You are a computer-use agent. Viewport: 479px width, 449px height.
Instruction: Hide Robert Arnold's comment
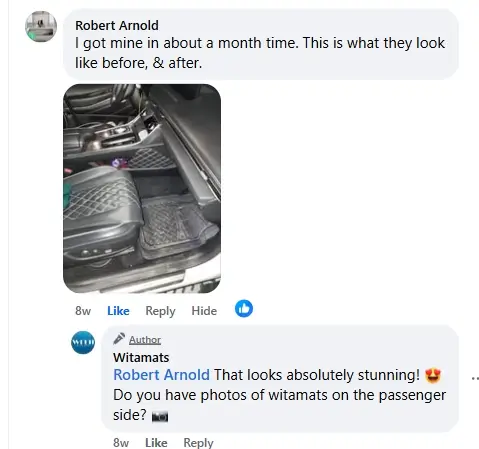(x=204, y=311)
